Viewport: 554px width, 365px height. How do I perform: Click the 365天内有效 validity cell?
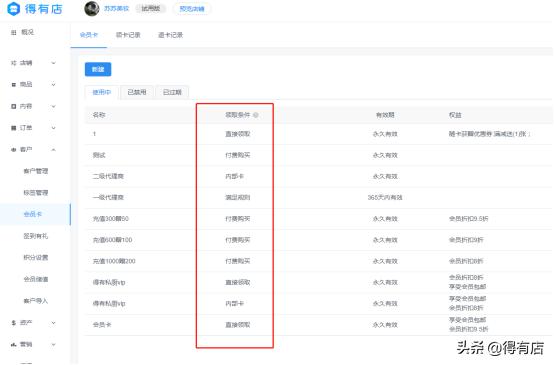tap(385, 198)
